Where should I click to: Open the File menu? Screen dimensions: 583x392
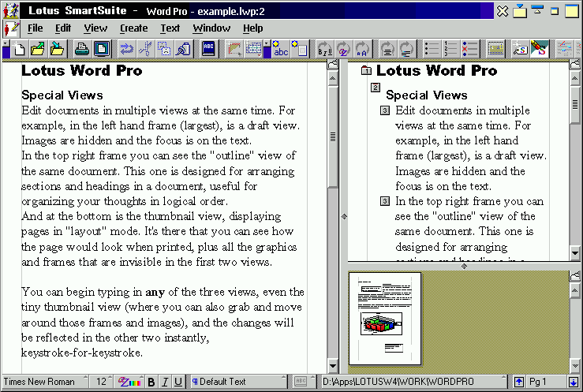point(35,28)
